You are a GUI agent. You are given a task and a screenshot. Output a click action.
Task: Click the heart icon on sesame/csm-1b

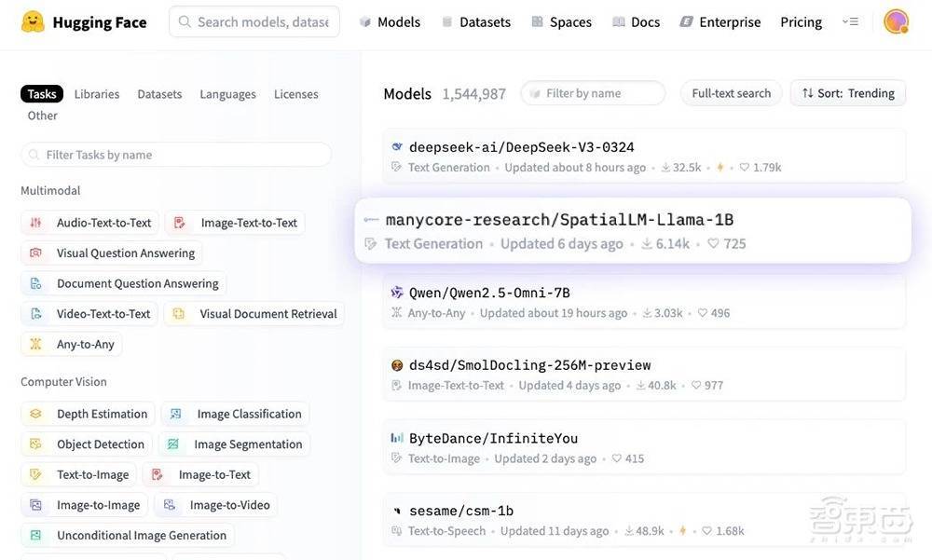coord(706,531)
